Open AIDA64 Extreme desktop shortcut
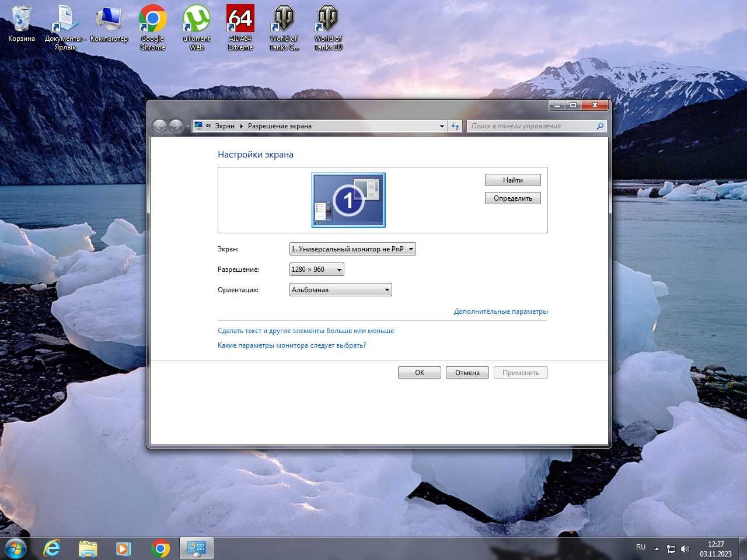This screenshot has height=560, width=747. coord(240,27)
